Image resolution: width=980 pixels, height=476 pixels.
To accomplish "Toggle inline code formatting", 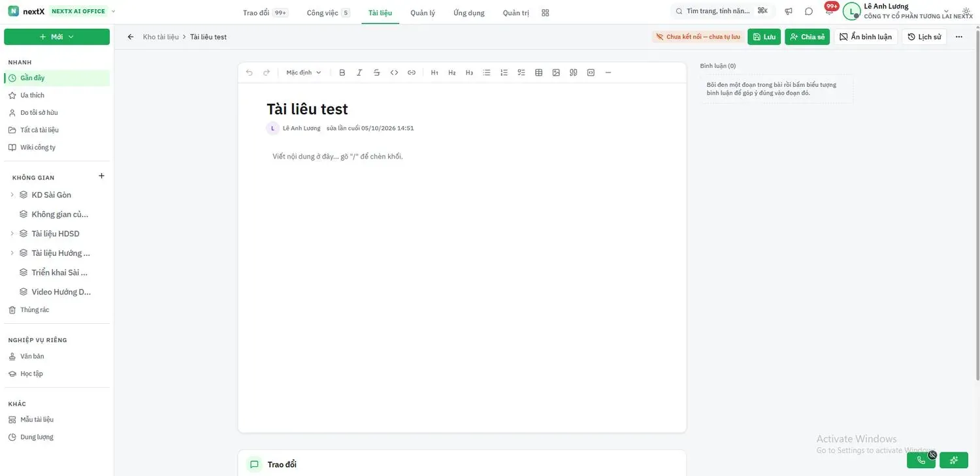I will (x=394, y=72).
